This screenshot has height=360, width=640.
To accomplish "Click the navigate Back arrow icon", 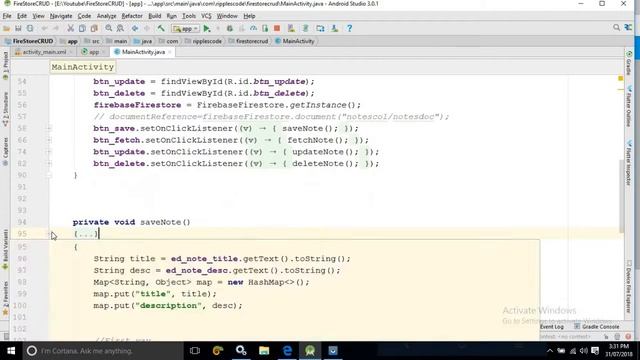I will pyautogui.click(x=135, y=29).
